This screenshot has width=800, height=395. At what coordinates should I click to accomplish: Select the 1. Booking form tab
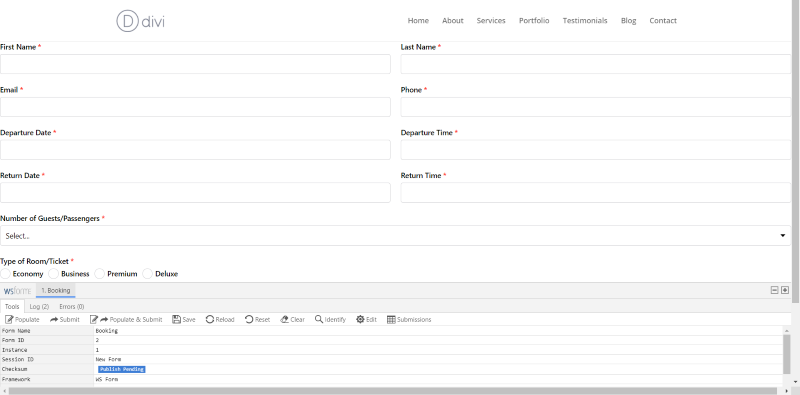coord(56,290)
